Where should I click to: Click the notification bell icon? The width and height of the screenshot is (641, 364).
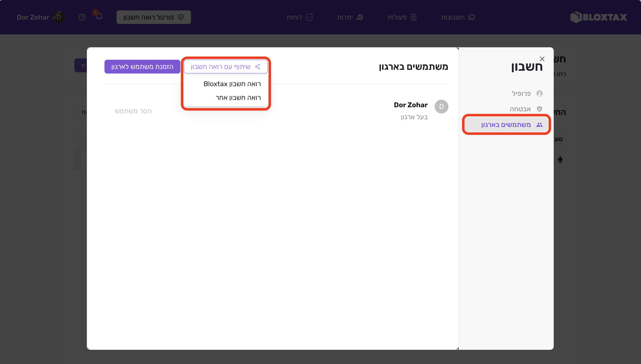click(99, 17)
